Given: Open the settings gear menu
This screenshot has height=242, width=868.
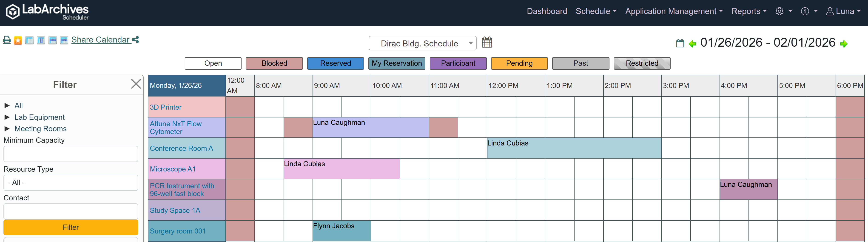Looking at the screenshot, I should click(x=783, y=11).
